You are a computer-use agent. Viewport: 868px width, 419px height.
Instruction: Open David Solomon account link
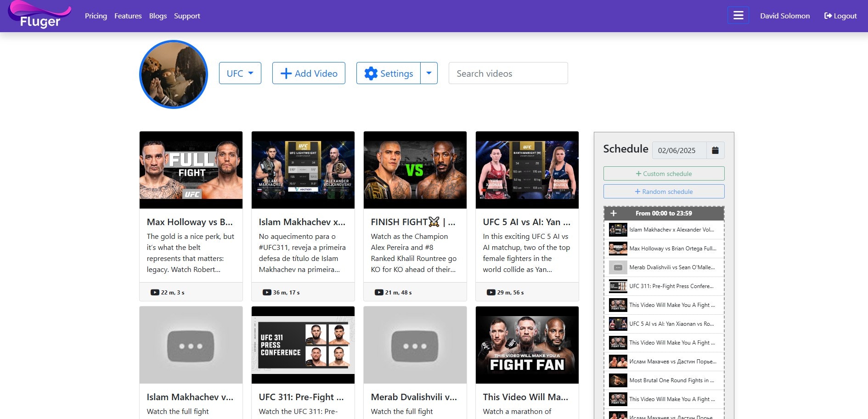coord(785,16)
